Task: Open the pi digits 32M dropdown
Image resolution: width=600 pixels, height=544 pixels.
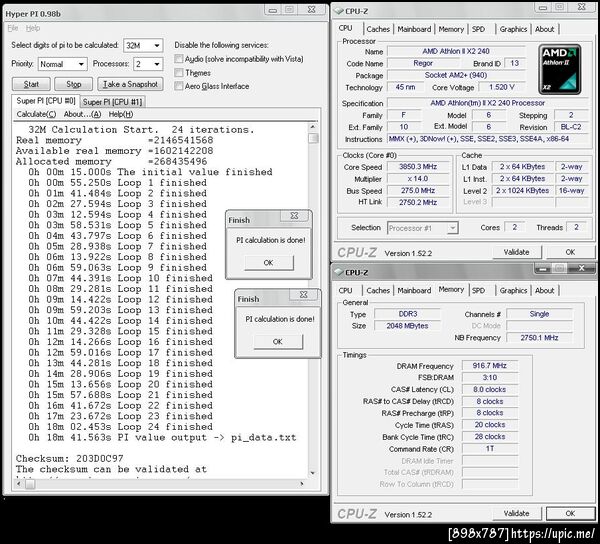Action: click(x=143, y=46)
